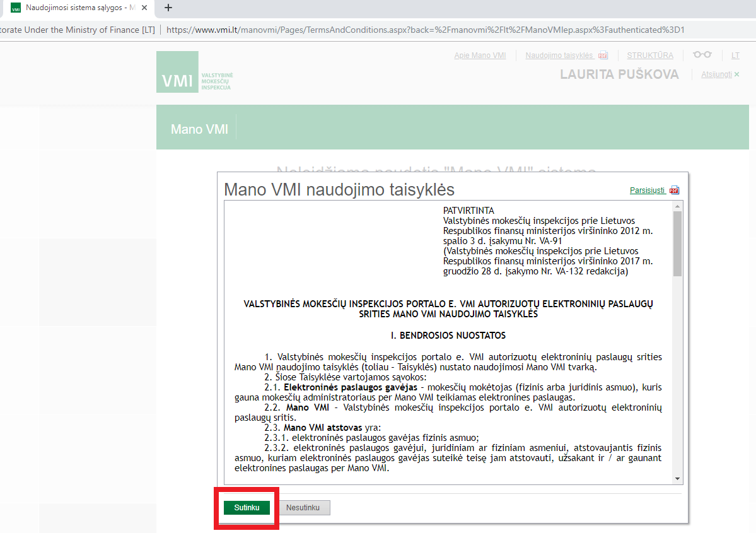Select the Mano VMI tab
756x533 pixels.
(199, 129)
